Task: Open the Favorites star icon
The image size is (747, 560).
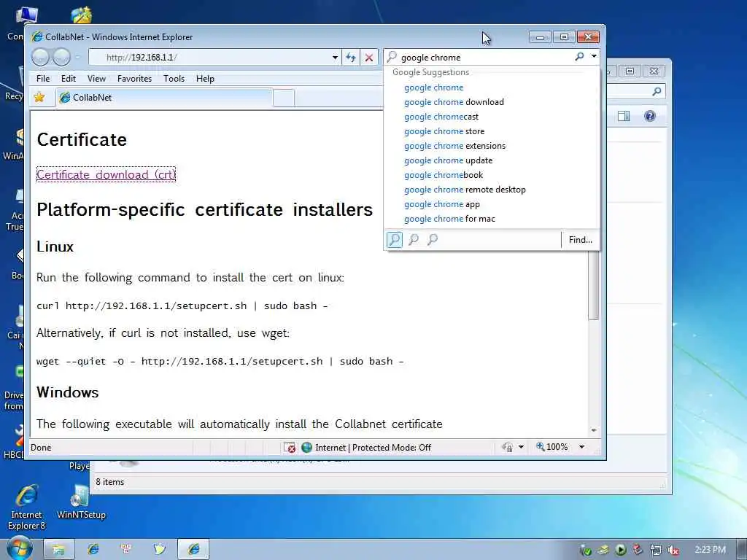Action: coord(39,97)
